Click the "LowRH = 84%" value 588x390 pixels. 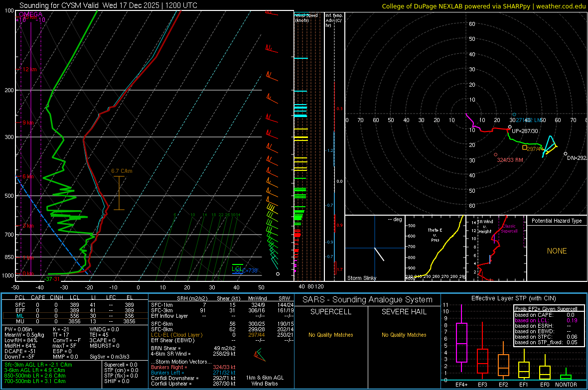[x=20, y=340]
